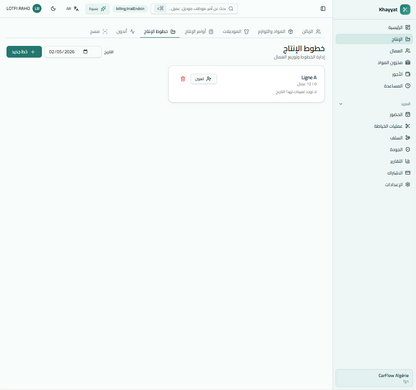Focus the top search box
The height and width of the screenshot is (390, 416).
pos(194,9)
